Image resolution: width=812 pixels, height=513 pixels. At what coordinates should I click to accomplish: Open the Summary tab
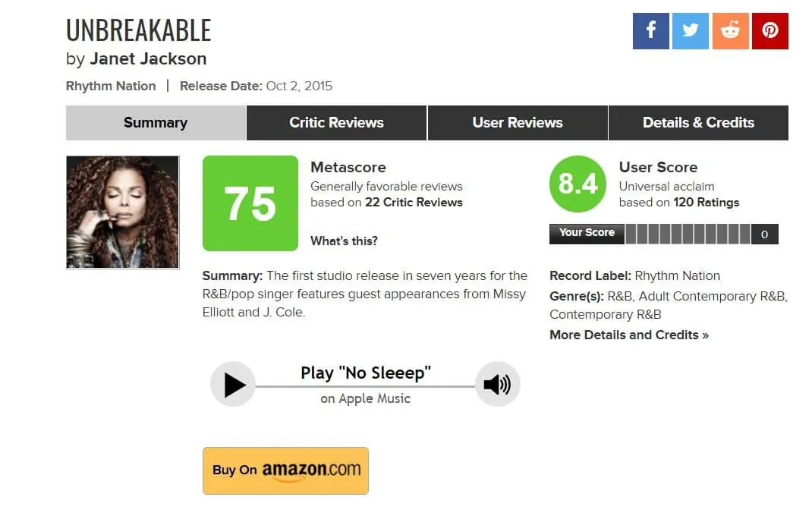point(156,123)
